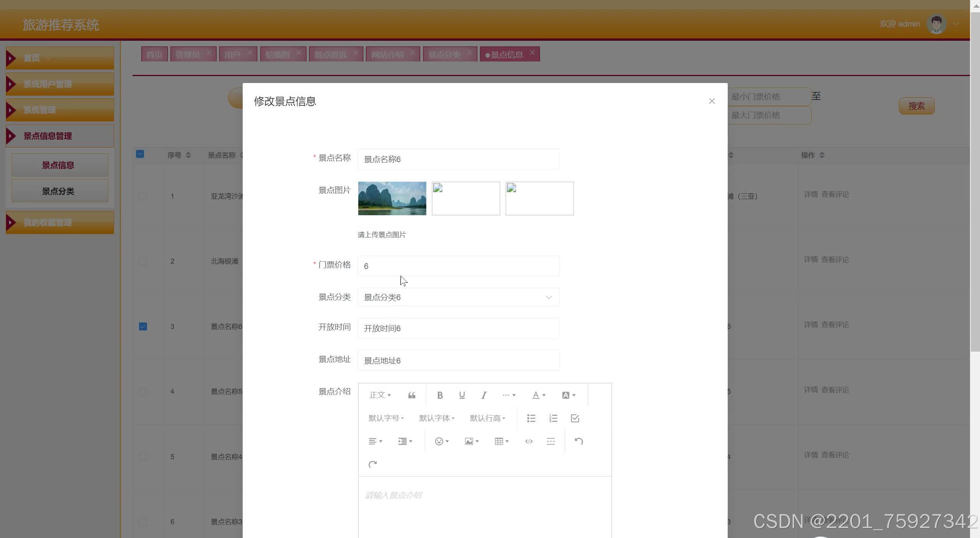Undo the last editor action
Viewport: 980px width, 538px height.
[x=579, y=441]
